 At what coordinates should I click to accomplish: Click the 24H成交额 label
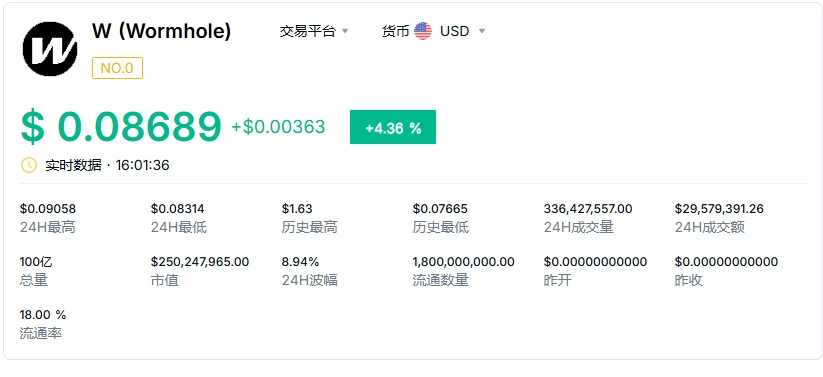click(710, 227)
